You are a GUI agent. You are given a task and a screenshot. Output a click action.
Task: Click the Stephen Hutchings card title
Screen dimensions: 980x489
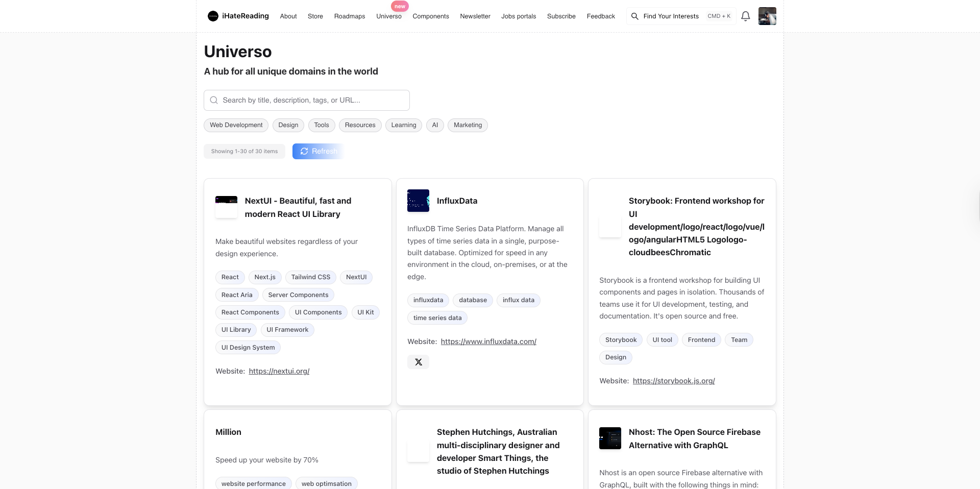498,451
